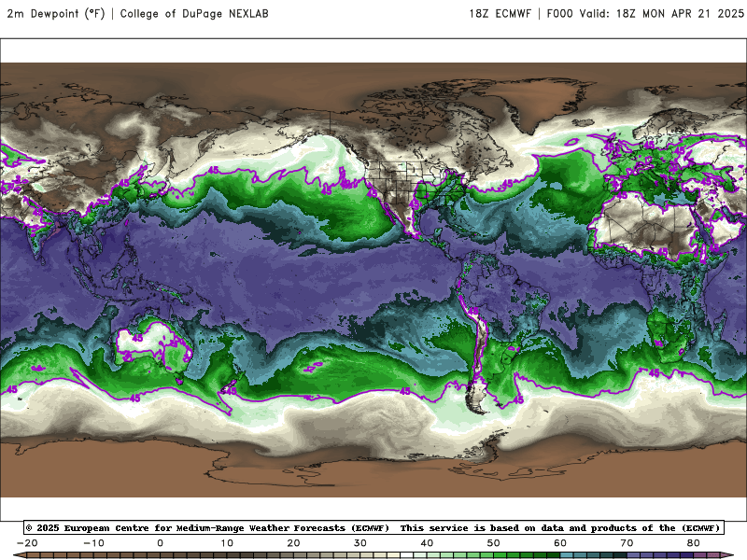Click the "F000 Valid: 18Z MON APR 21 2025" text
Viewport: 747px width, 560px height.
[x=645, y=13]
